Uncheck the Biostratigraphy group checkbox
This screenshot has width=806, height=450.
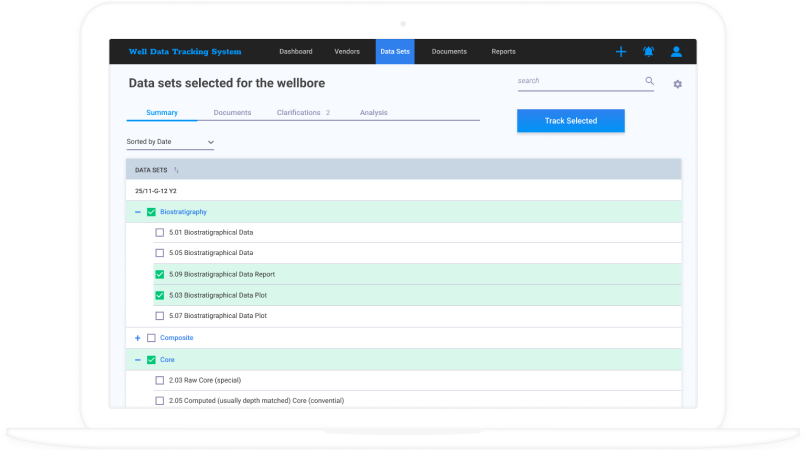coord(151,212)
